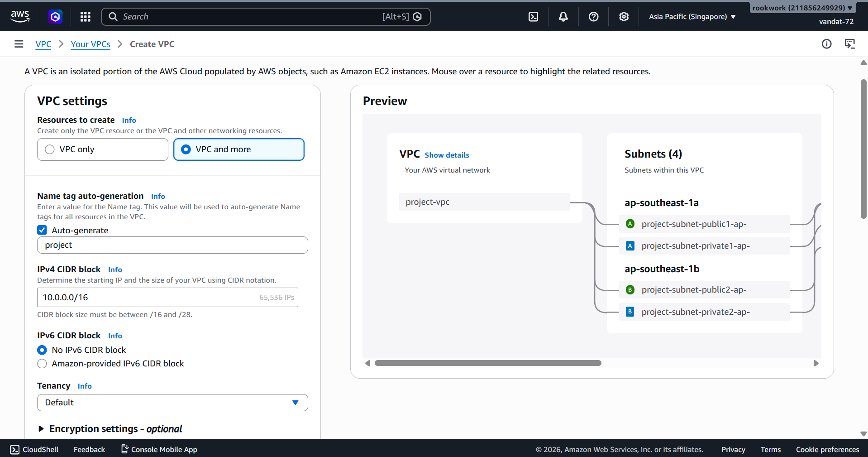Select Amazon-provided IPv6 CIDR block

point(42,364)
